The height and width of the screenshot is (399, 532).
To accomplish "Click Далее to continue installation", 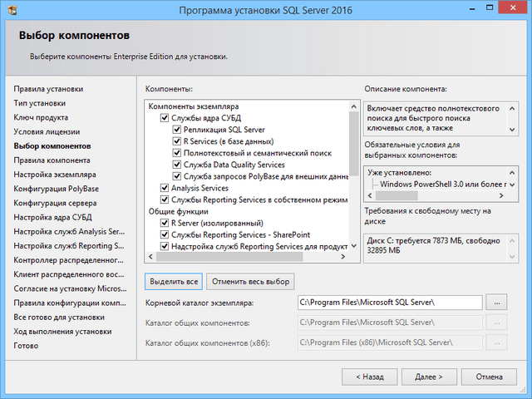I will pos(429,377).
